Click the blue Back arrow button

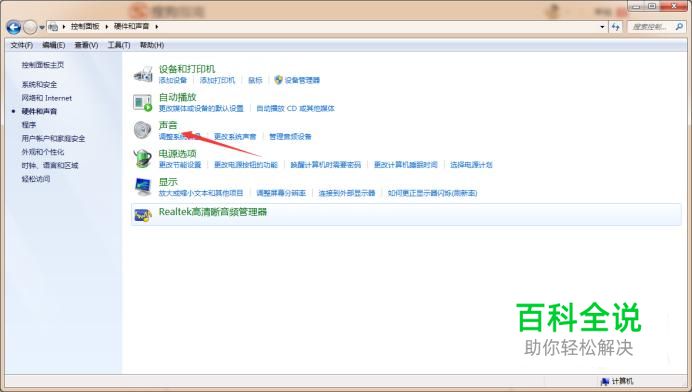coord(14,27)
